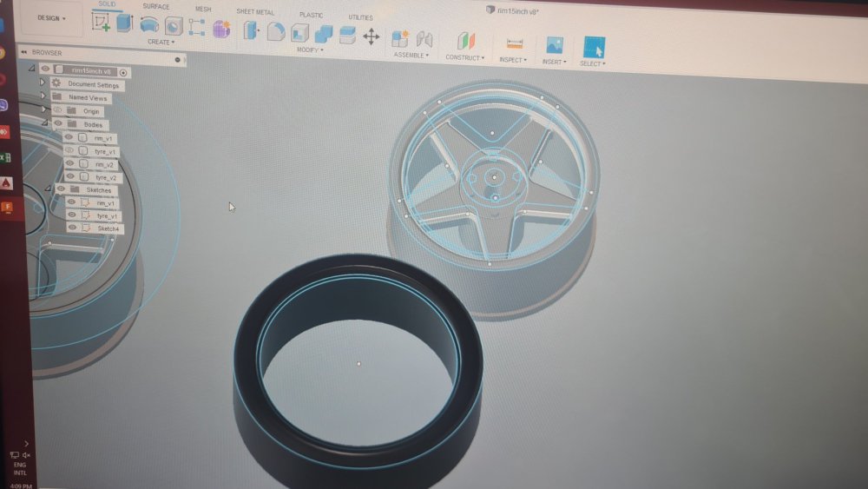Image resolution: width=868 pixels, height=489 pixels.
Task: Select the Hole tool icon
Action: pyautogui.click(x=174, y=26)
